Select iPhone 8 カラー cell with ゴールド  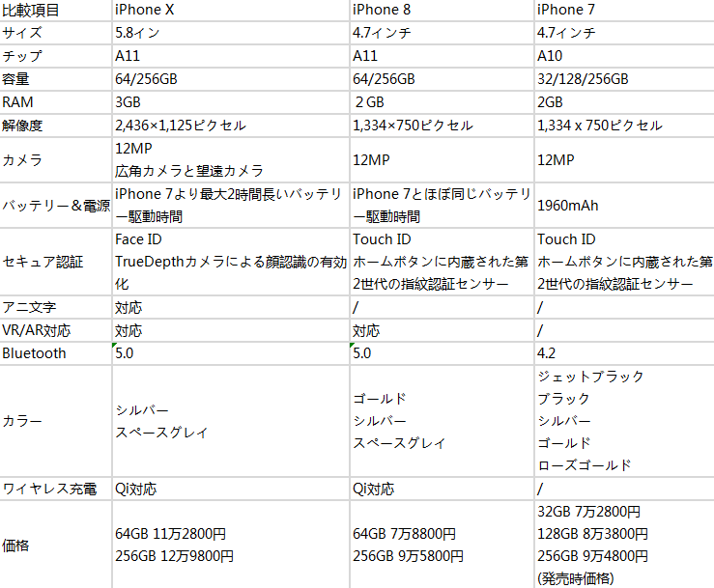(442, 421)
